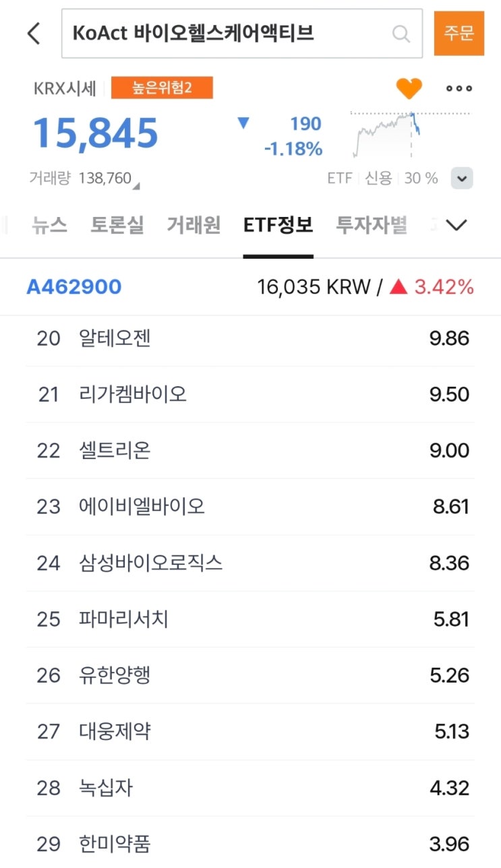Expand the gray chevron beside 30 %
The width and height of the screenshot is (501, 868).
pyautogui.click(x=462, y=179)
